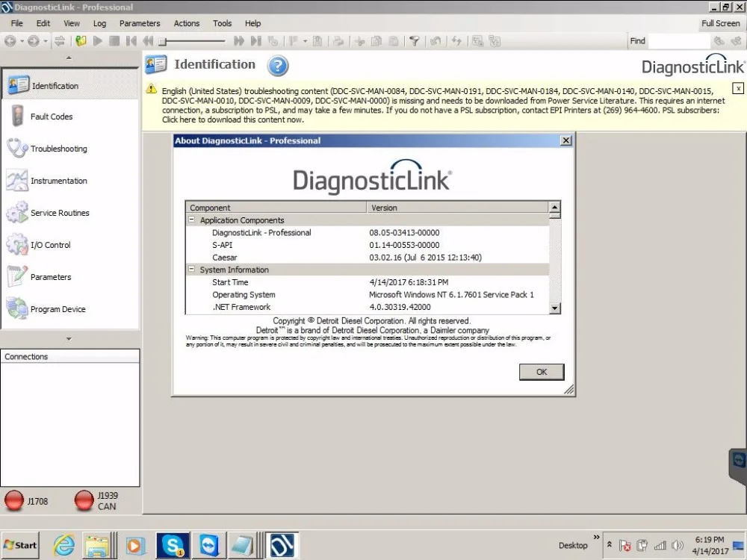This screenshot has height=560, width=747.
Task: Click the scissors Cut icon in toolbar
Action: (360, 41)
